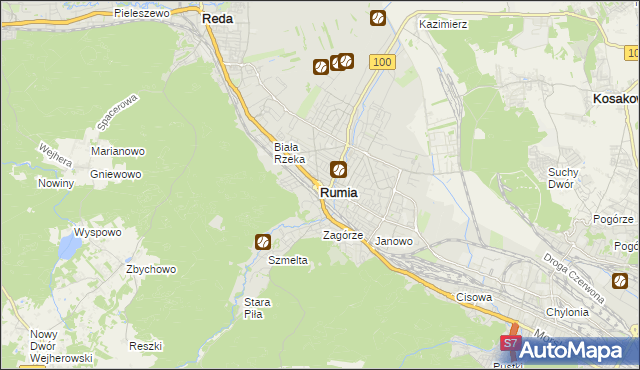Select the Reda town label
Screen dimensions: 640x370
(x=218, y=19)
